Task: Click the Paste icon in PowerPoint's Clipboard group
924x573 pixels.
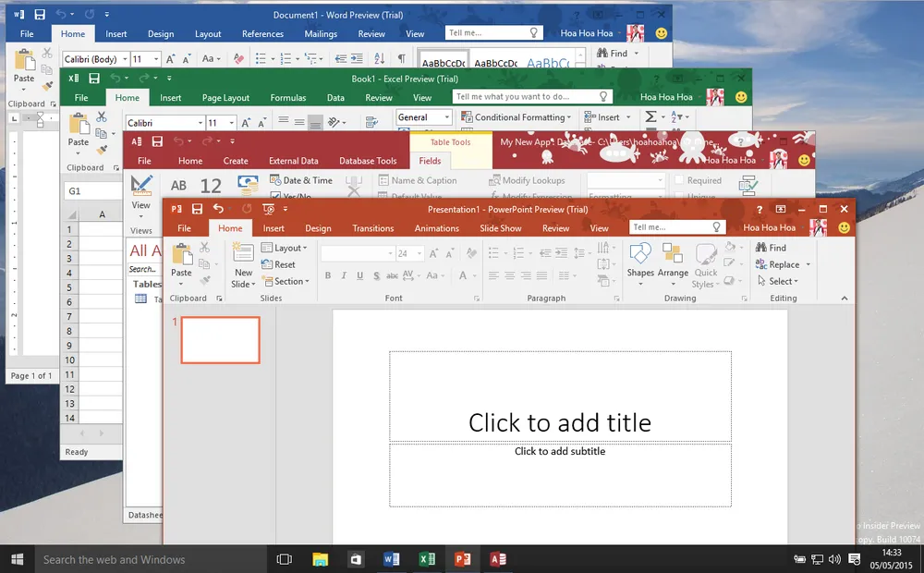Action: pyautogui.click(x=182, y=257)
